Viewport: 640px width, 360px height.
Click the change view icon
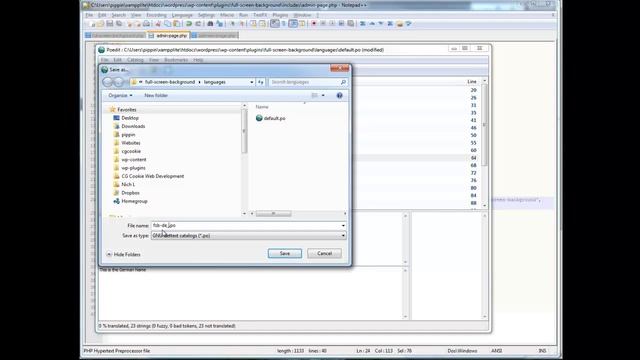314,95
